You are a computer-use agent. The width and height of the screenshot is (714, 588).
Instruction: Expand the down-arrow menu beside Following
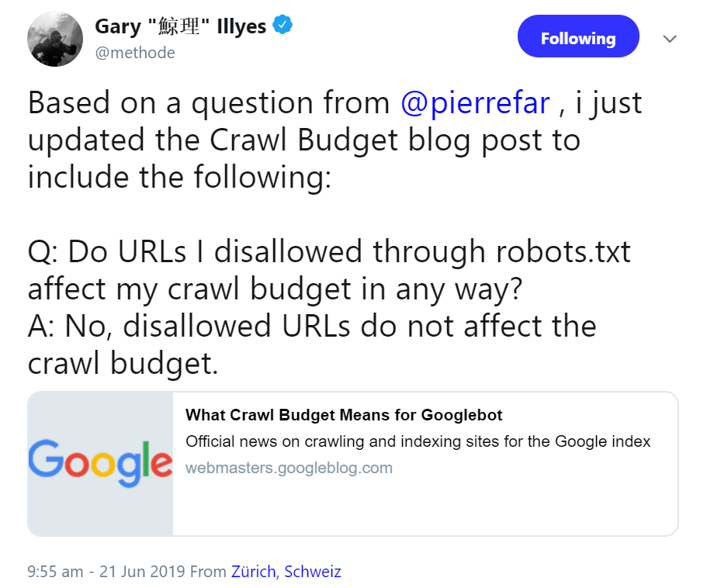coord(669,37)
